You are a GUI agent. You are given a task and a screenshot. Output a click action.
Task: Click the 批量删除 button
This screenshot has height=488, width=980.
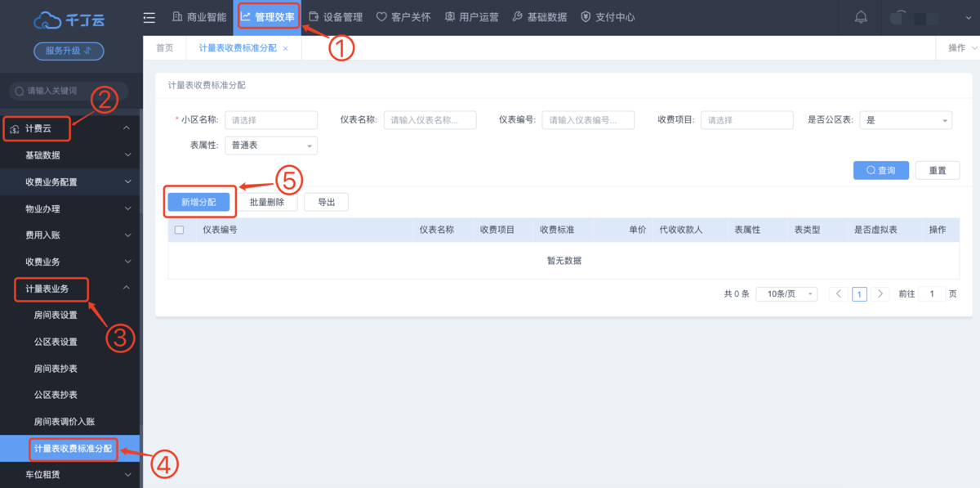[x=267, y=202]
